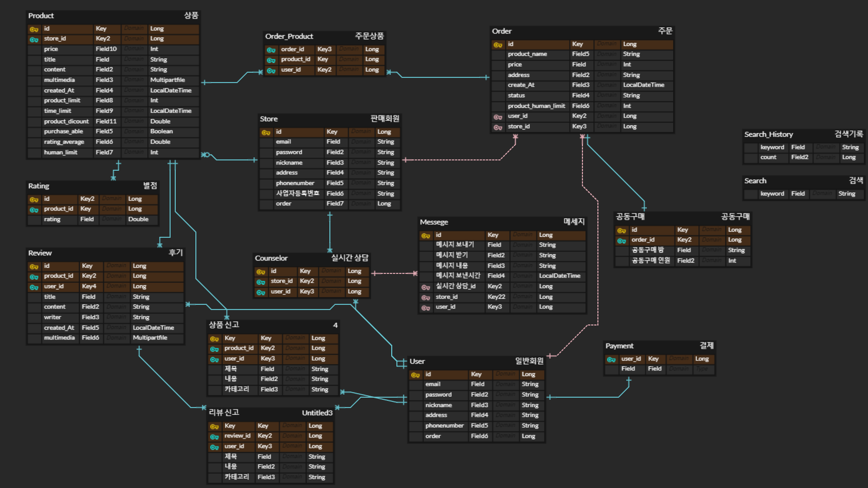
Task: Select the key icon of 리뷰 신고 review_id
Action: click(214, 437)
